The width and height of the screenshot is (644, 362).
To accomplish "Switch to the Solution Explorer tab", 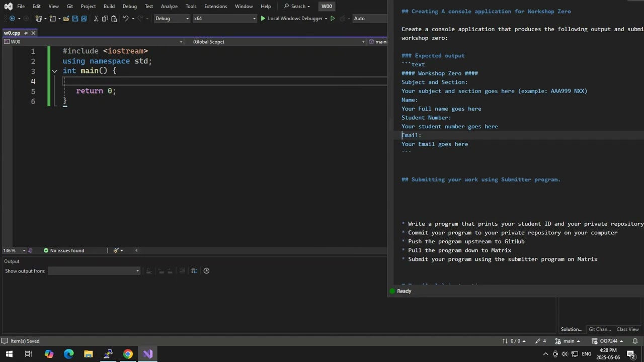I will pos(572,329).
